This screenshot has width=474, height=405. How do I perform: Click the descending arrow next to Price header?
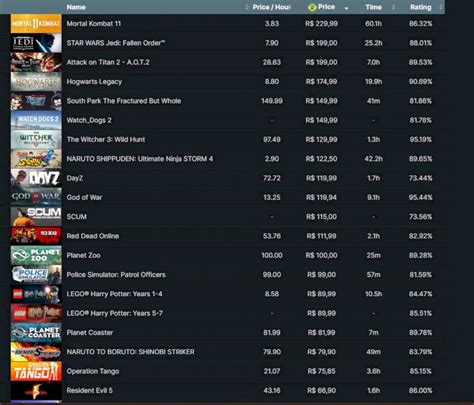(x=346, y=8)
